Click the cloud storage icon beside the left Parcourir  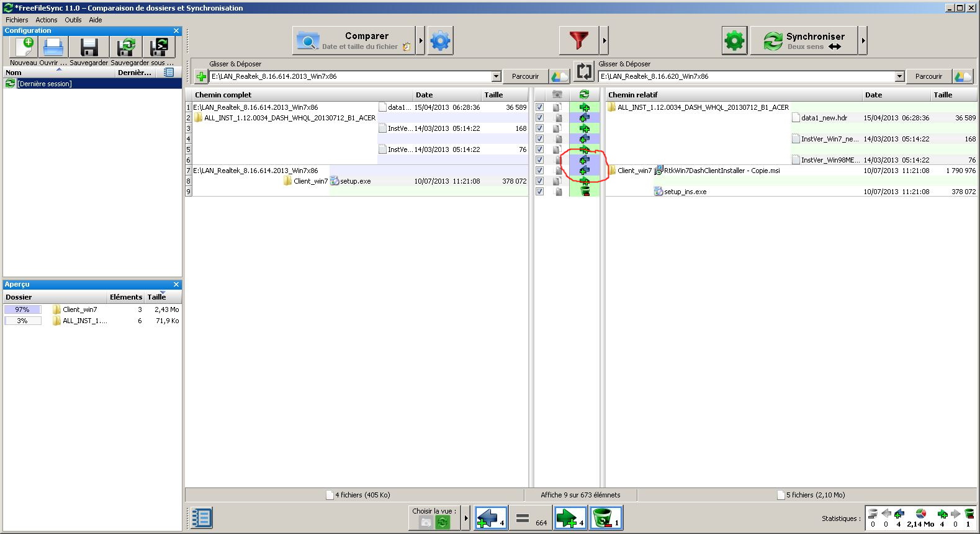560,76
